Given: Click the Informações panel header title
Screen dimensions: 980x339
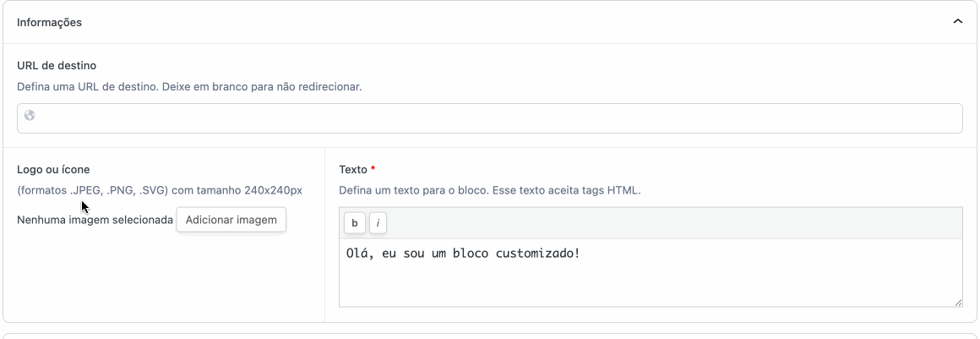Looking at the screenshot, I should (49, 23).
